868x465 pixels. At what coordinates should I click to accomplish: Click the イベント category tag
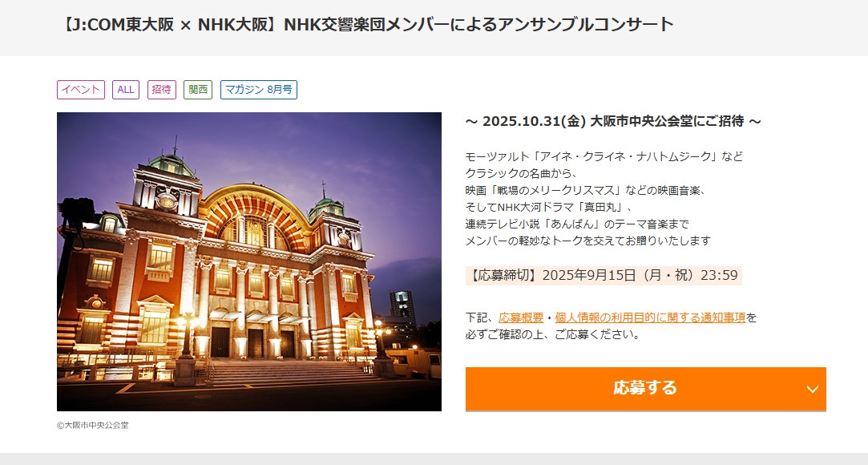tap(81, 90)
